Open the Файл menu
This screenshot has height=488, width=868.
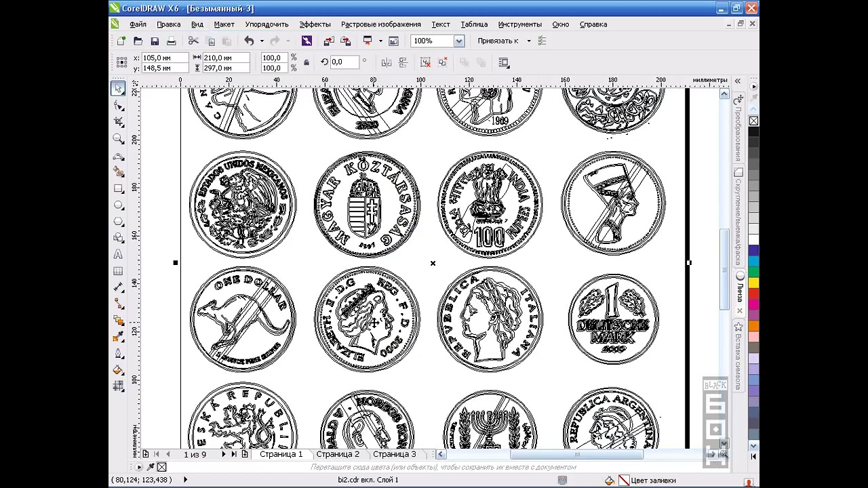coord(138,24)
